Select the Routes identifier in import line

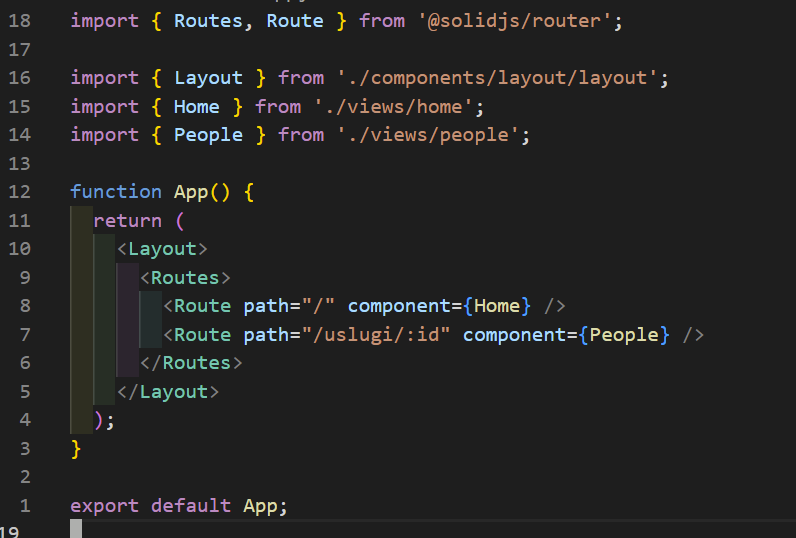coord(208,21)
